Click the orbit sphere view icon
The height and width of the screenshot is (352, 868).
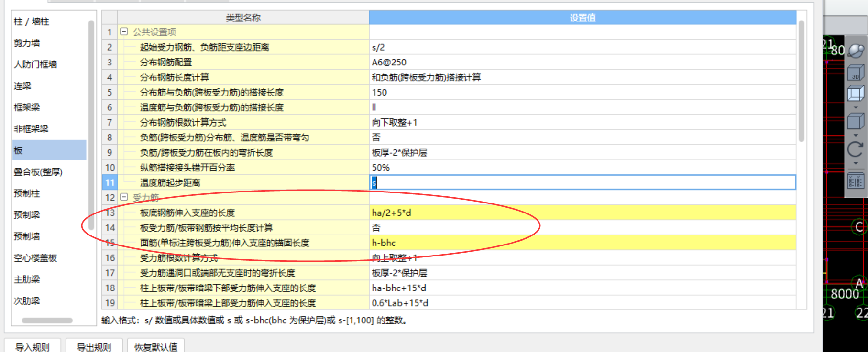tap(856, 50)
